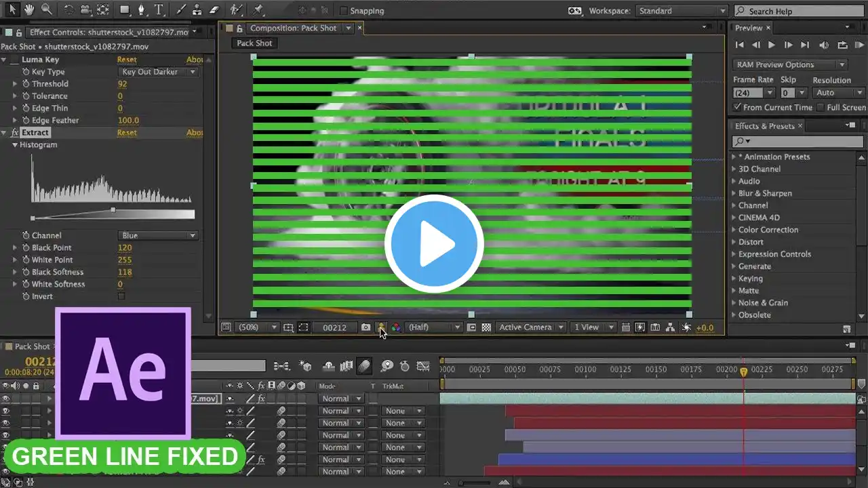Check the Full Screen option
This screenshot has height=488, width=868.
[821, 107]
